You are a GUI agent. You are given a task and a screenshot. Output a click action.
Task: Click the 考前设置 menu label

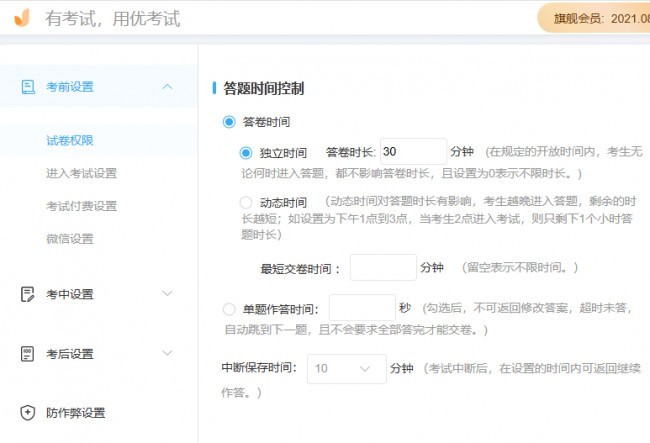coord(70,87)
